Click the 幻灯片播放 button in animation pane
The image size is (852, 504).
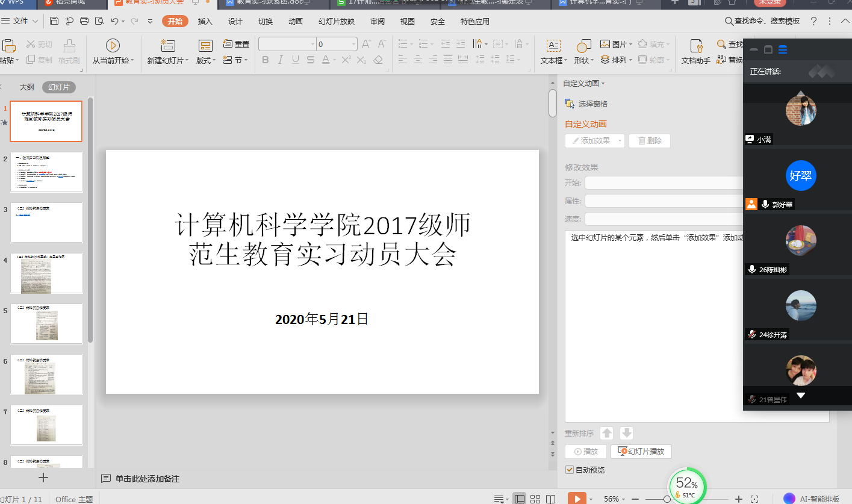(x=641, y=452)
